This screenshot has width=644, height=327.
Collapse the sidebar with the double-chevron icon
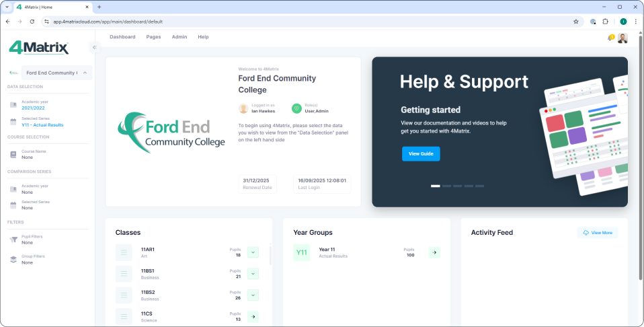coord(95,47)
